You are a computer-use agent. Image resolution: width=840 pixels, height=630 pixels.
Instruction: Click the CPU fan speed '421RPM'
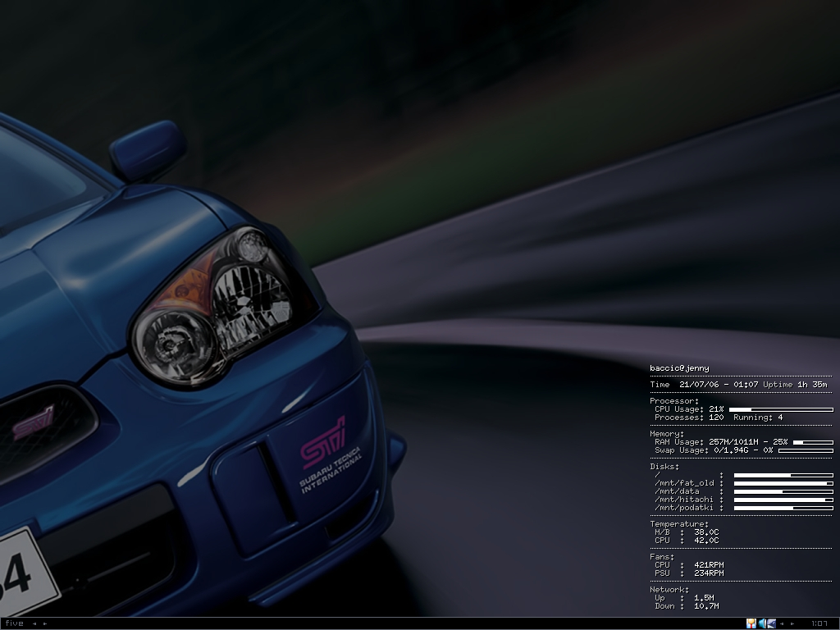tap(709, 565)
